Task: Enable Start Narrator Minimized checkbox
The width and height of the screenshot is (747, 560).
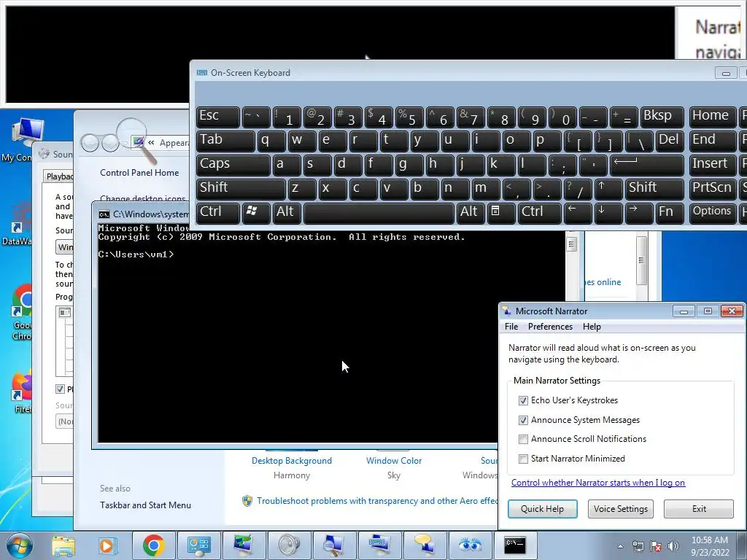Action: 523,459
